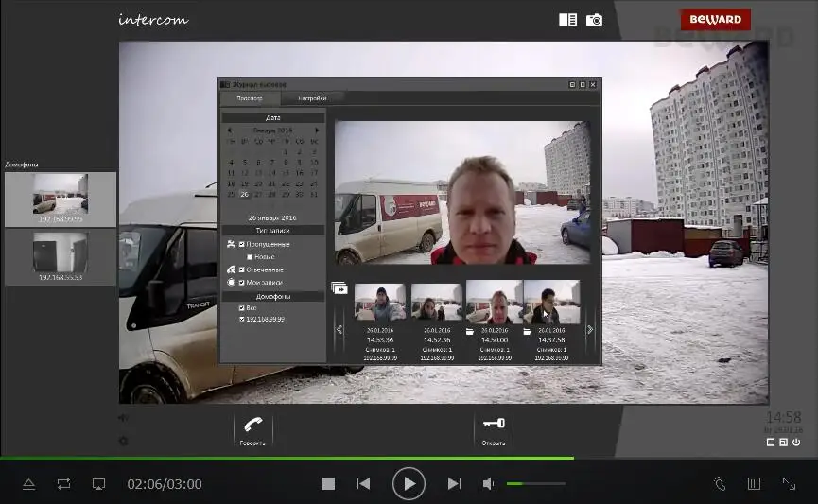This screenshot has height=504, width=818.
Task: Open folder icon beside the 14:37:58 record
Action: point(527,331)
